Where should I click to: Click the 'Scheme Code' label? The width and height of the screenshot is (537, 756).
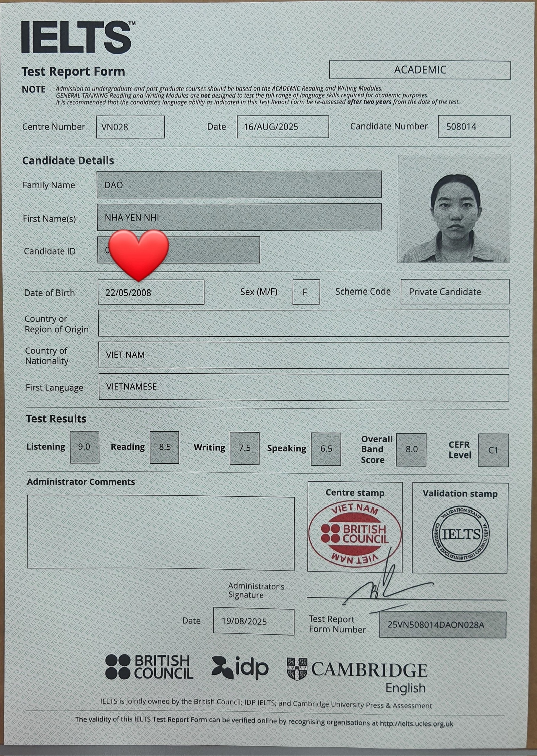(363, 291)
